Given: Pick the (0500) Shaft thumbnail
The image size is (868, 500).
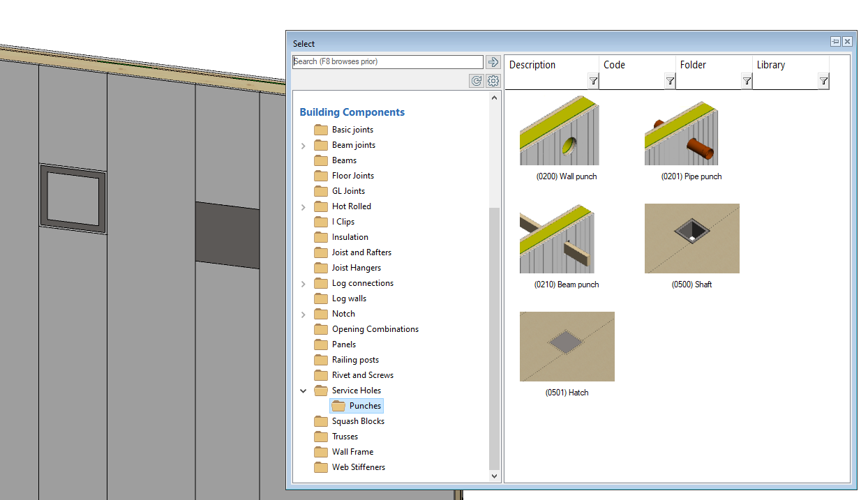Looking at the screenshot, I should (x=691, y=238).
